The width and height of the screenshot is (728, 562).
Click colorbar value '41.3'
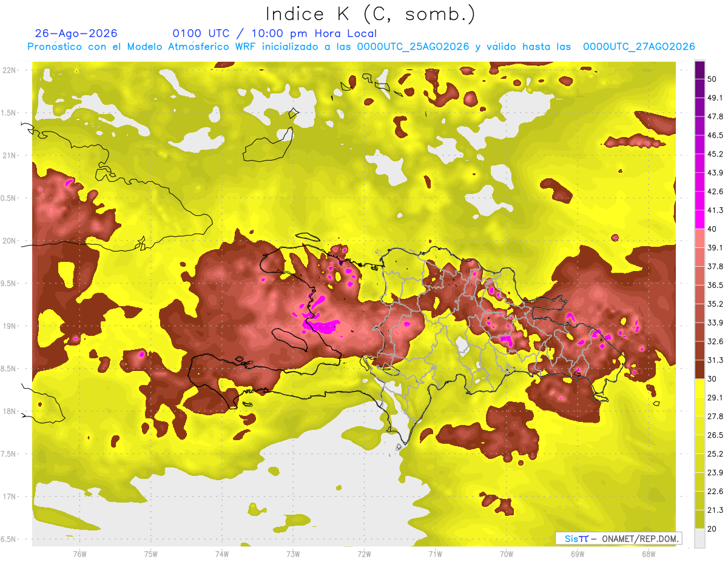pyautogui.click(x=715, y=210)
